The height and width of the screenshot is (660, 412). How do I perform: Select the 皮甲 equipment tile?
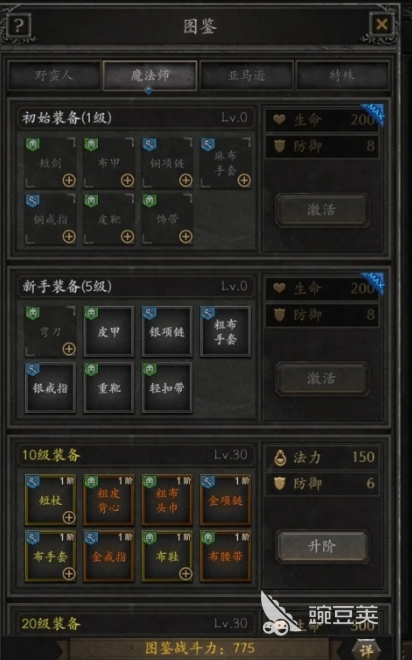point(109,332)
